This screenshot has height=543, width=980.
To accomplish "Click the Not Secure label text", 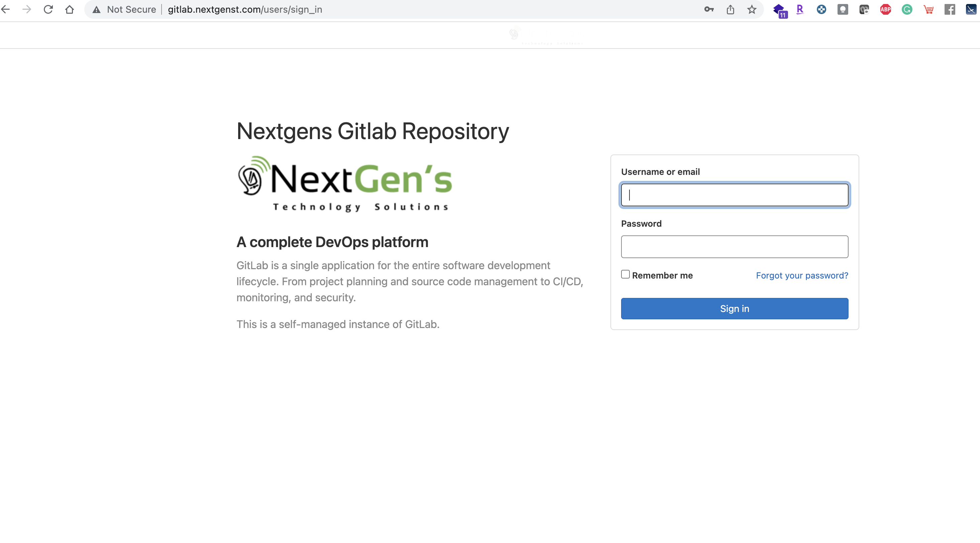I will click(131, 9).
